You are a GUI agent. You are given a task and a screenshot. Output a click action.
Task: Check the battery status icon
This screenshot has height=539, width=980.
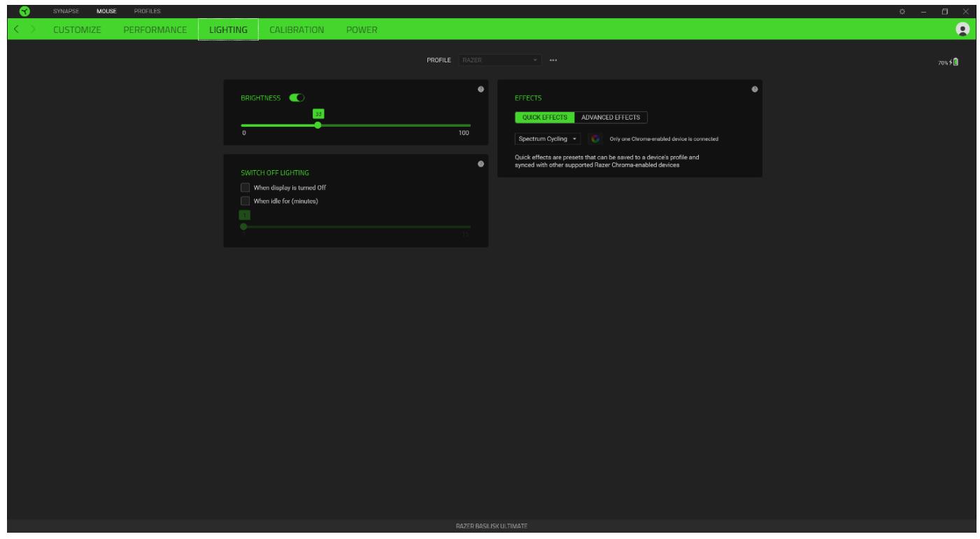tap(956, 62)
